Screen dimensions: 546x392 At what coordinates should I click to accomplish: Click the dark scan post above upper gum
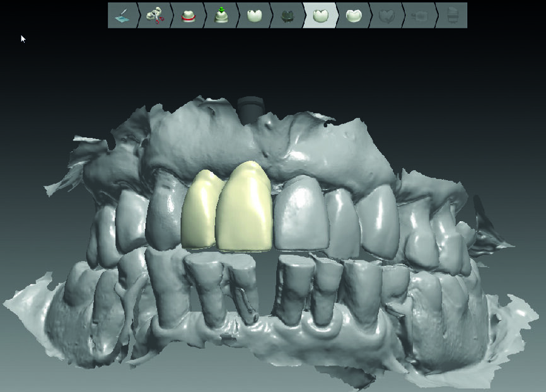(251, 107)
